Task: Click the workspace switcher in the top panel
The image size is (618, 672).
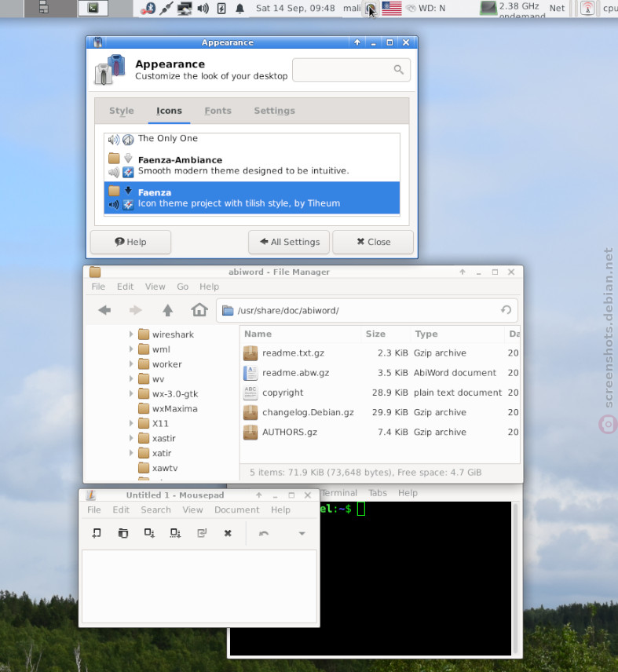Action: point(43,8)
